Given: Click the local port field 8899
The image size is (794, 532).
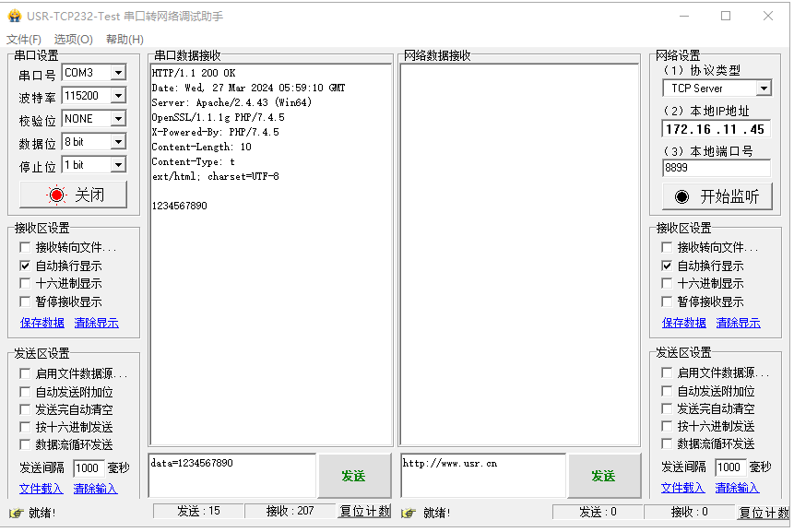Looking at the screenshot, I should pyautogui.click(x=717, y=168).
